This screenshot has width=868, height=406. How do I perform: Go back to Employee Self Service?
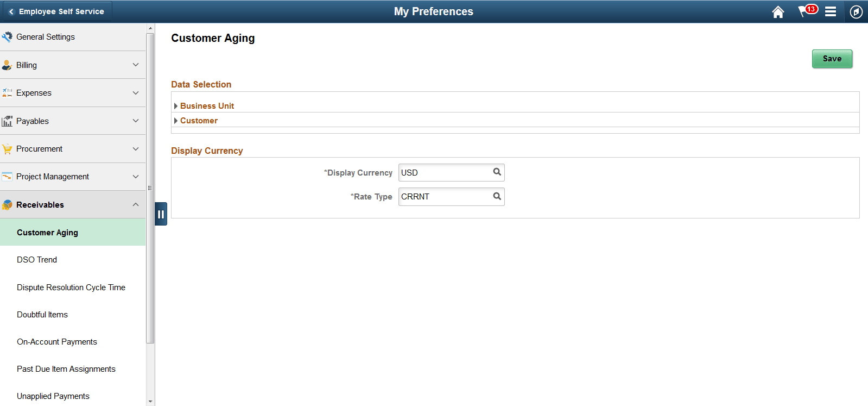[x=56, y=11]
